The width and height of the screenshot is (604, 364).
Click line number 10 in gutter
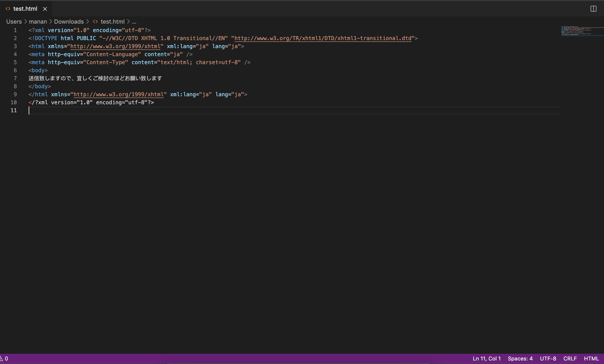[x=14, y=102]
